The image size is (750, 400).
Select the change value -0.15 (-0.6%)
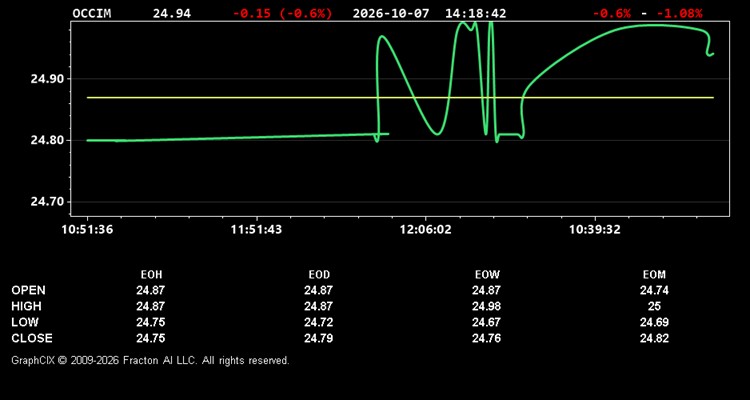tap(282, 13)
